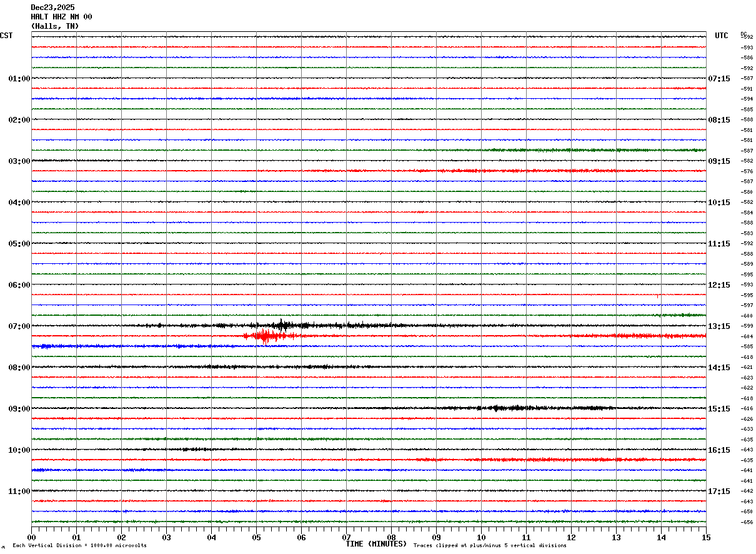Screen dimensions: 756x554
Task: Select the 11:00 CST row label
Action: pyautogui.click(x=19, y=491)
